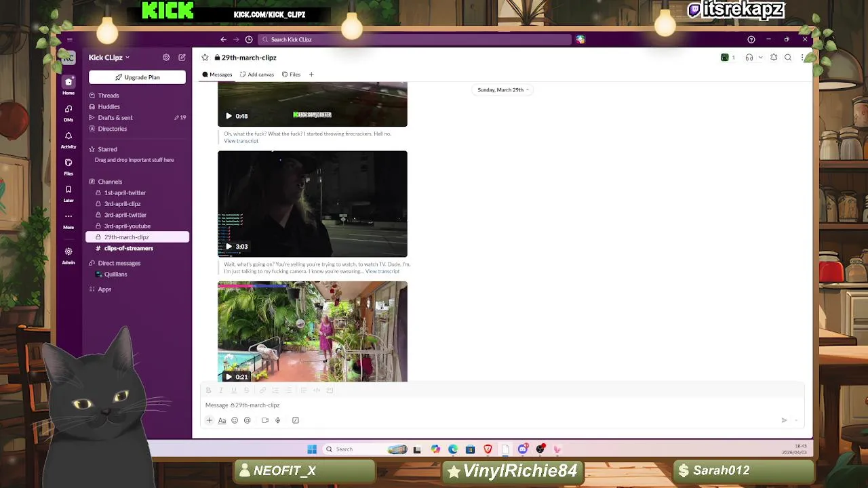Record an audio clip
This screenshot has width=868, height=488.
click(x=277, y=420)
